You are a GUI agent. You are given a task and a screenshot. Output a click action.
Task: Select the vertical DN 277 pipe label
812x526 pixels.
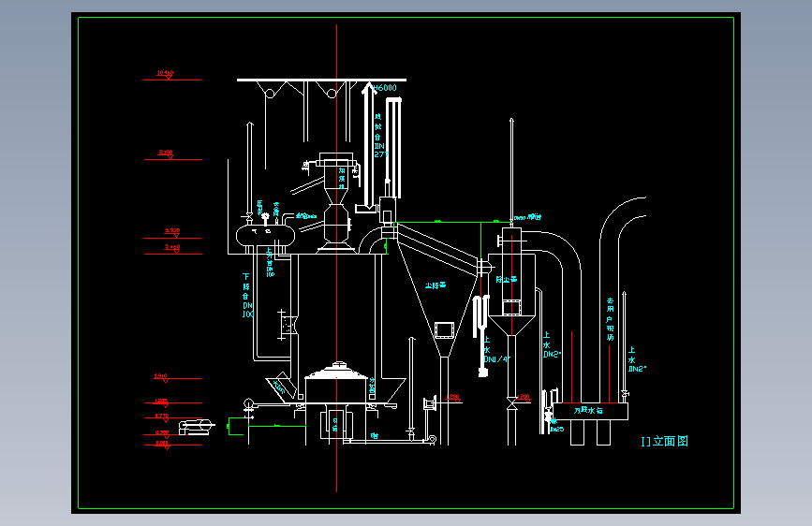[380, 136]
